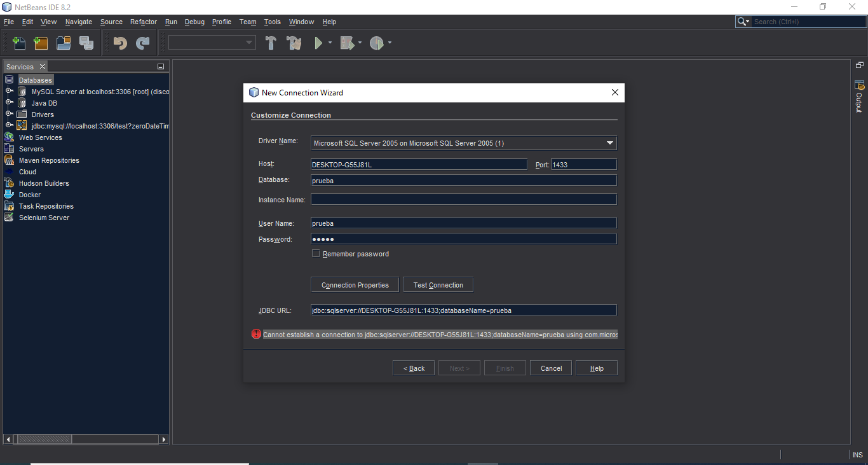Click the Cancel button

point(551,368)
